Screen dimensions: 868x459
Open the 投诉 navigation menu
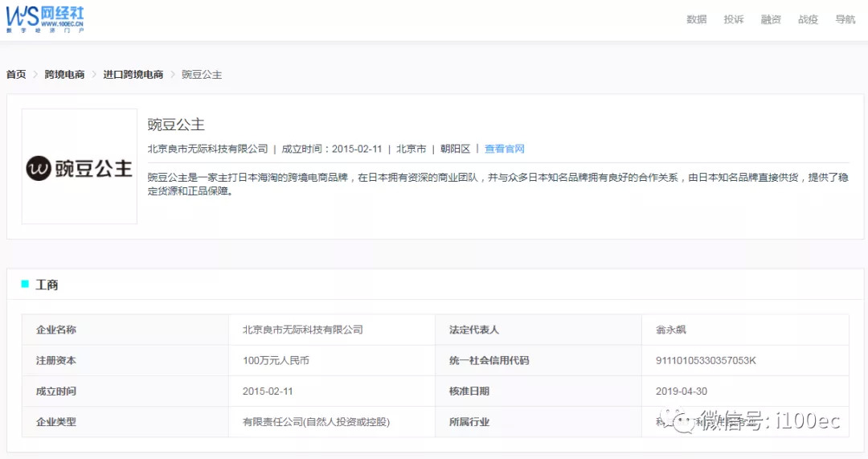click(734, 19)
